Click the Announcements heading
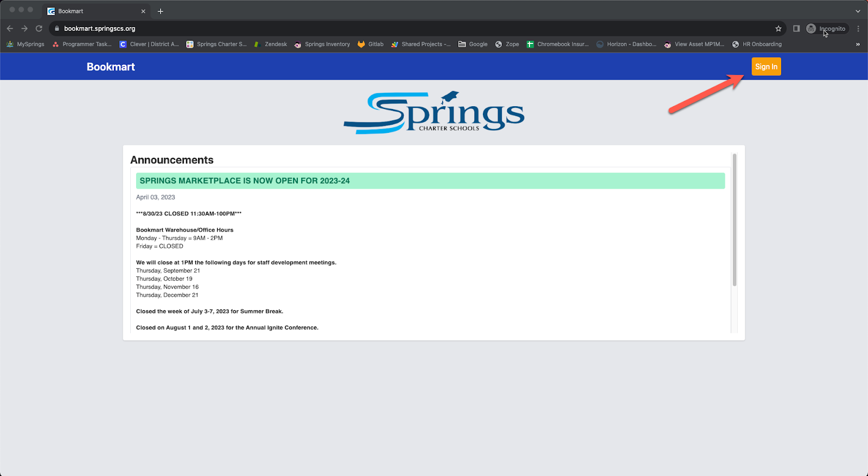This screenshot has width=868, height=476. click(x=172, y=160)
